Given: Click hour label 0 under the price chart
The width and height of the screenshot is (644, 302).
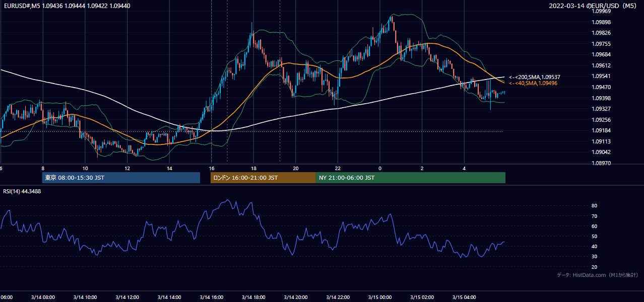Looking at the screenshot, I should [380, 168].
